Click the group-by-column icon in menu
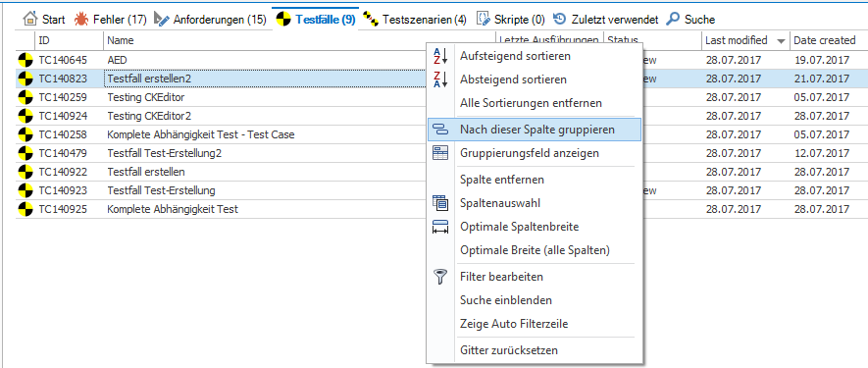 (x=440, y=130)
